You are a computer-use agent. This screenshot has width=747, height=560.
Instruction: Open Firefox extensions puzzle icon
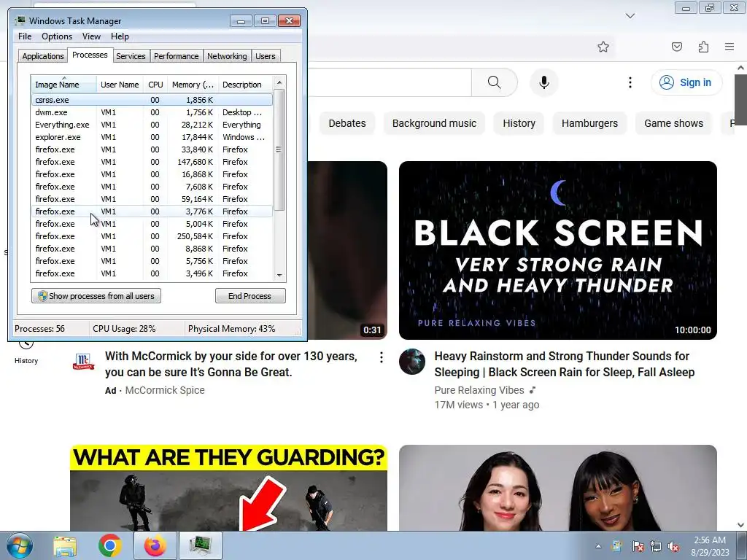[x=703, y=47]
